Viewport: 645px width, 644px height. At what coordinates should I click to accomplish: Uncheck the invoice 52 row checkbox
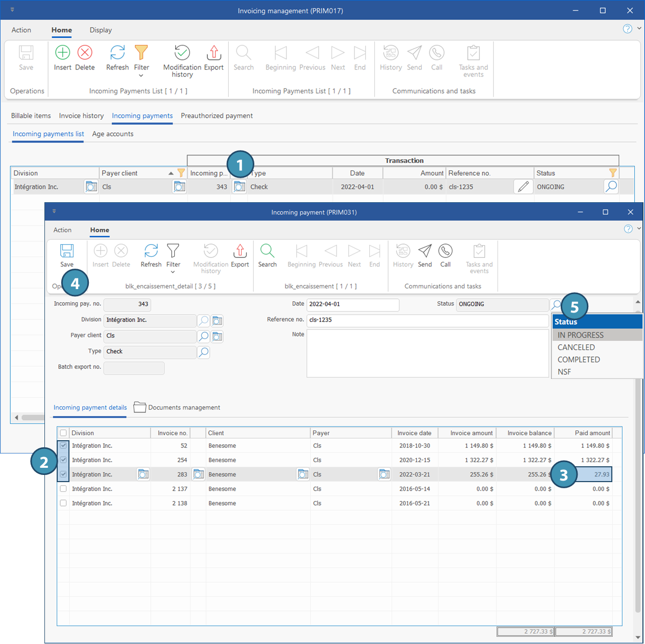63,446
